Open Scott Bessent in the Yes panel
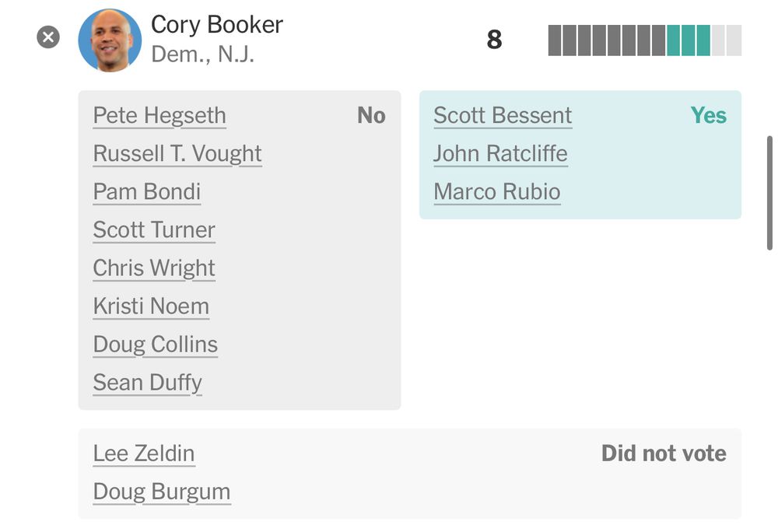Screen dimensions: 778x532 (x=501, y=115)
